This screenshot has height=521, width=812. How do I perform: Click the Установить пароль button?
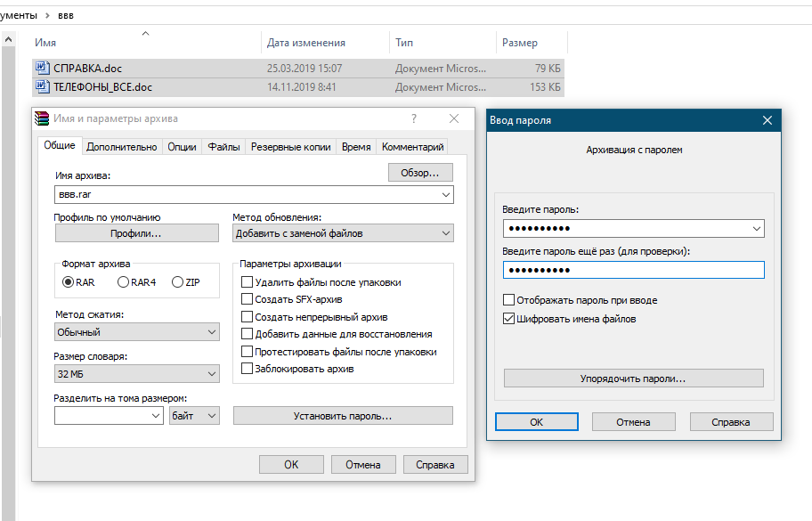[x=343, y=416]
